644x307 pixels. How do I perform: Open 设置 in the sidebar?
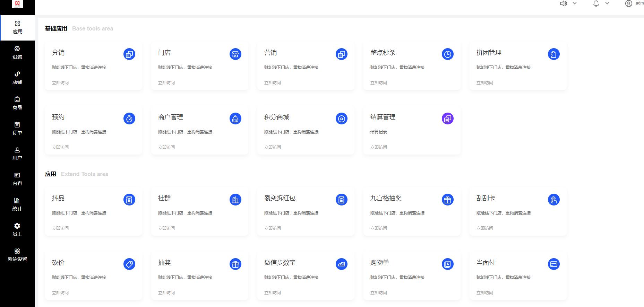click(x=17, y=53)
